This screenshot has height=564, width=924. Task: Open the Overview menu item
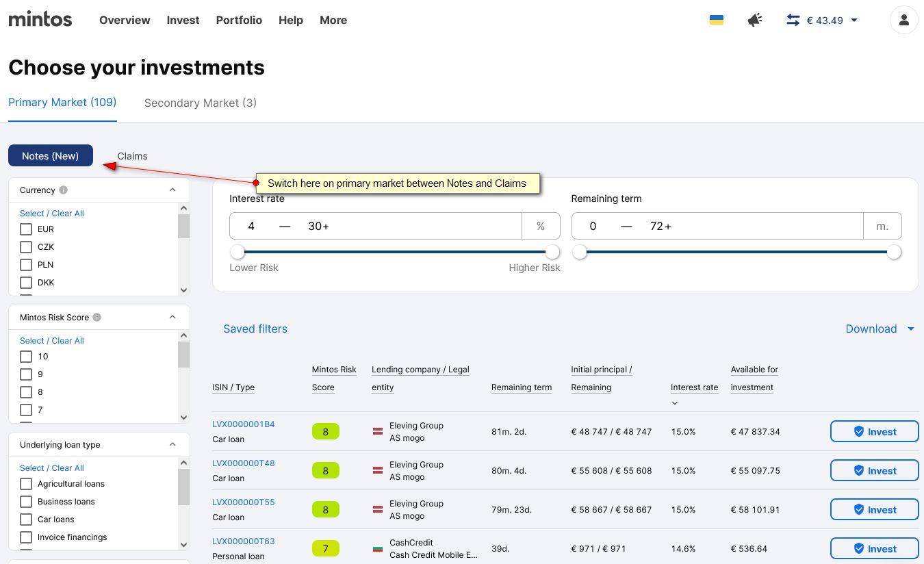pos(125,20)
